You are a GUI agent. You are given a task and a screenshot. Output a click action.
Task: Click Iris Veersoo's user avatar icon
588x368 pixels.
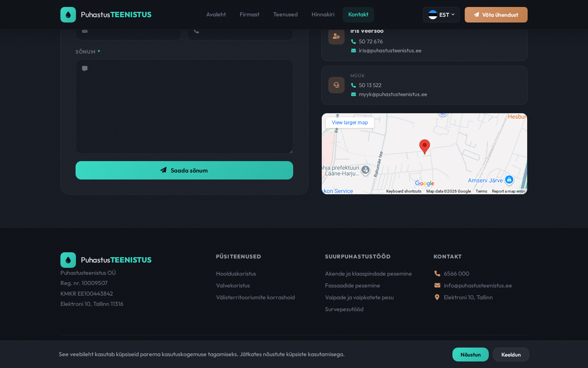click(x=336, y=36)
